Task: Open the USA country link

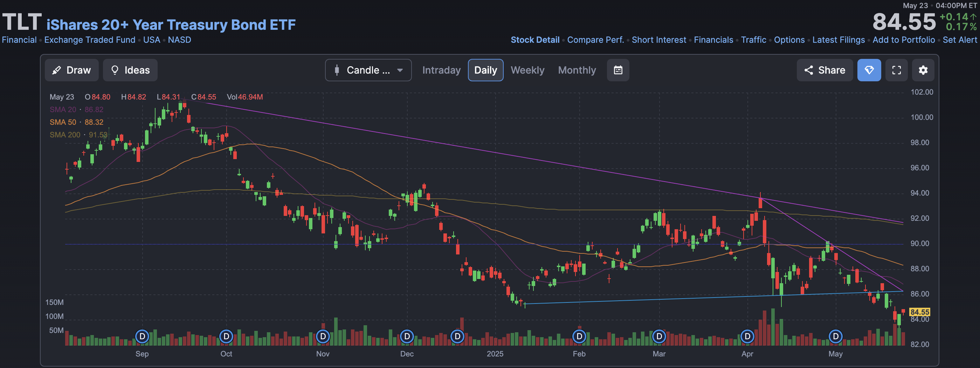Action: 151,40
